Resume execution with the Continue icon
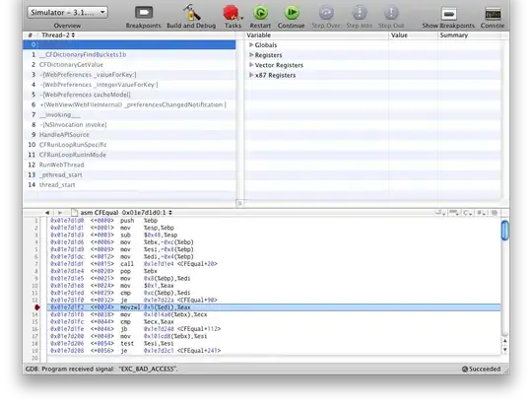Image resolution: width=532 pixels, height=405 pixels. point(291,13)
